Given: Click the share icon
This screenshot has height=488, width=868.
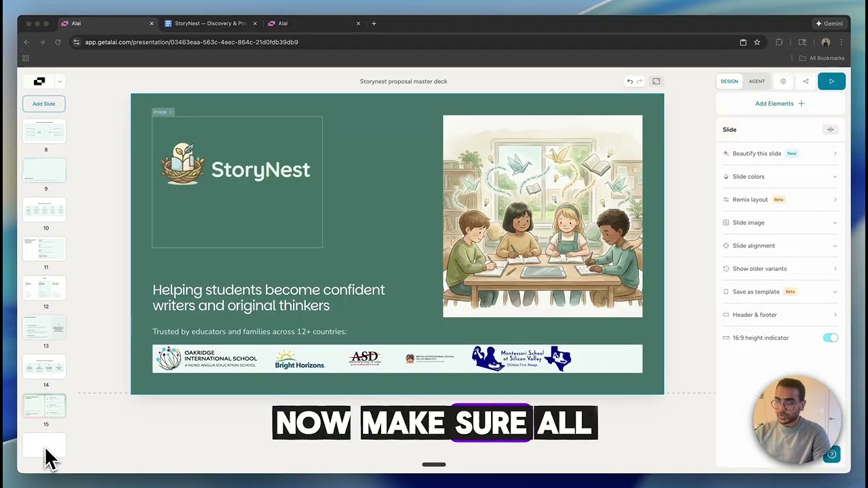Looking at the screenshot, I should point(806,81).
